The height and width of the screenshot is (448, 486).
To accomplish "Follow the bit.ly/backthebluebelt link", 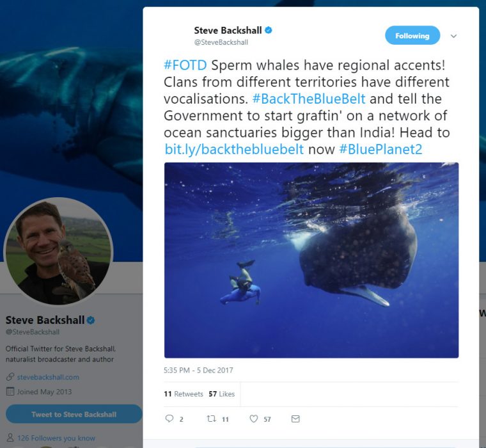I will [234, 149].
